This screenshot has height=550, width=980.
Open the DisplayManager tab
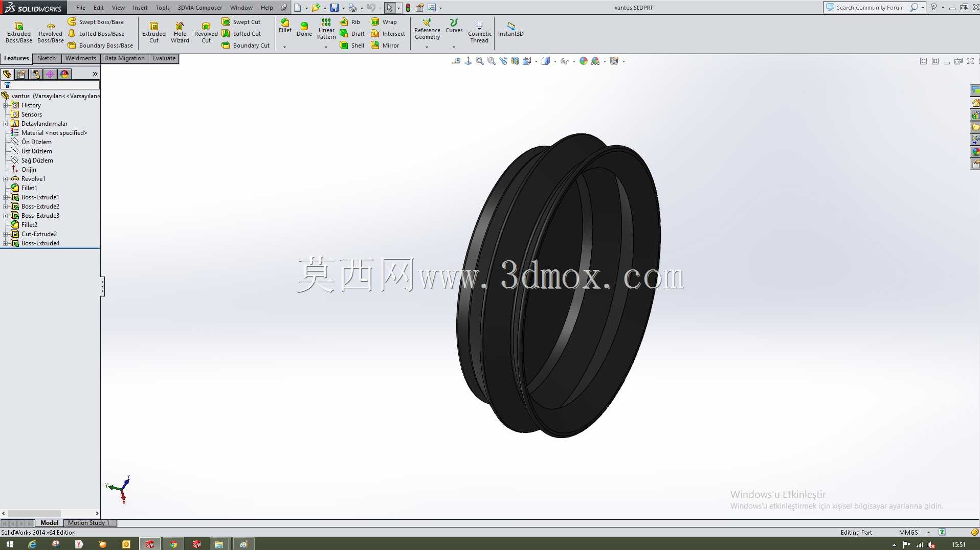[x=64, y=74]
